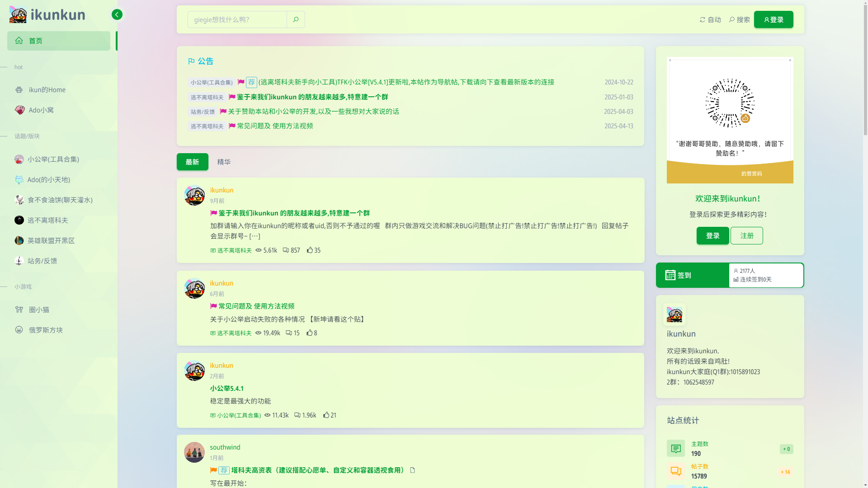
Task: Open 小公举(工具合集) forum section
Action: (x=53, y=159)
